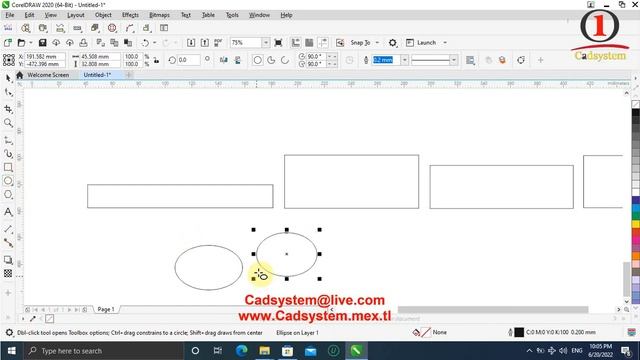Click the rotation angle field
640x360 pixels.
(x=189, y=60)
